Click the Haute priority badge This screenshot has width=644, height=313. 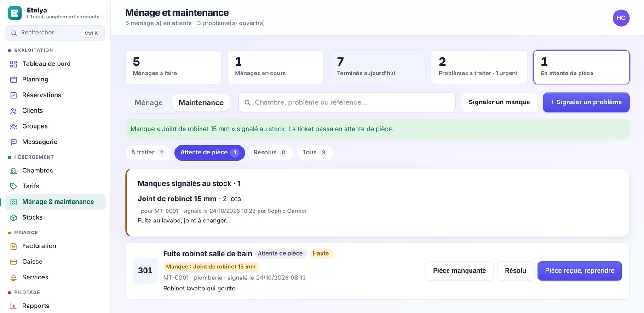click(321, 253)
